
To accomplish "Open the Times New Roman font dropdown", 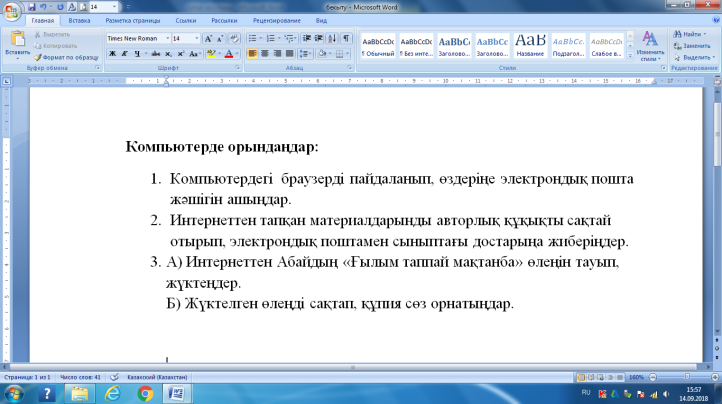I will pyautogui.click(x=168, y=39).
